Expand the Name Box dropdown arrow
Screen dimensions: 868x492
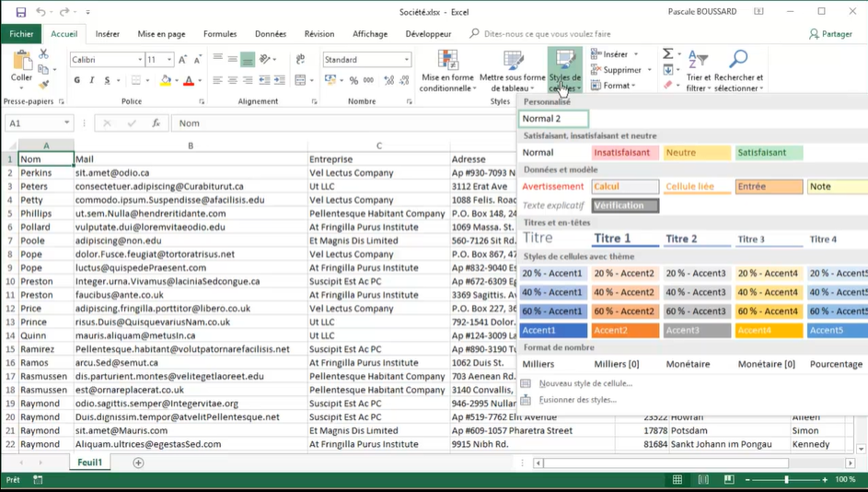(66, 123)
